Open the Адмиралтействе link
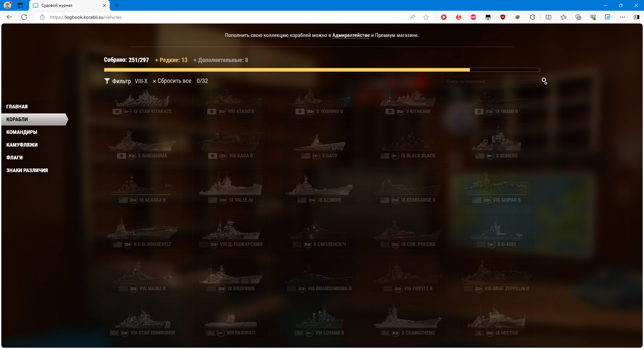Viewport: 644px width, 349px height. (351, 35)
